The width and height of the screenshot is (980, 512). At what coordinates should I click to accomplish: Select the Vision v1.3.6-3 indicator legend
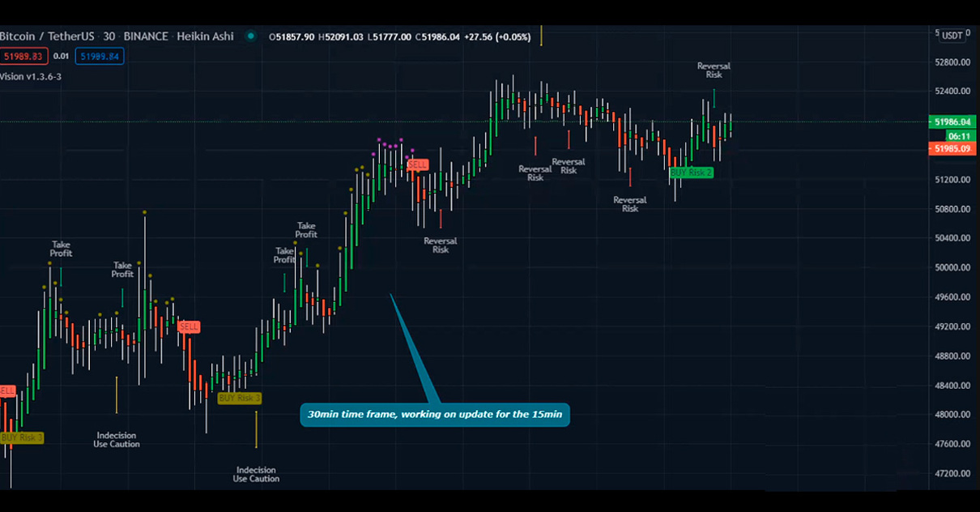tap(31, 76)
